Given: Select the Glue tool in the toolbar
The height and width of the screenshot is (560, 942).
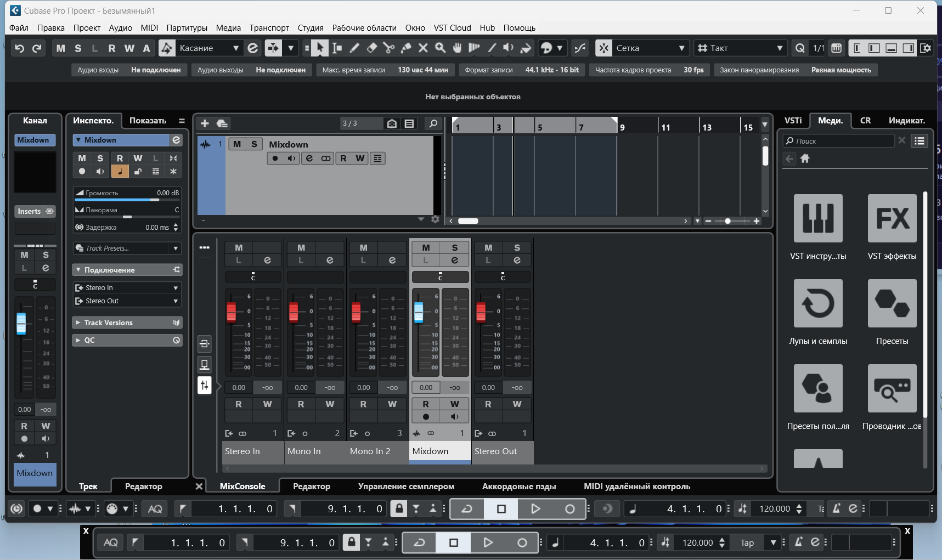Looking at the screenshot, I should point(406,48).
